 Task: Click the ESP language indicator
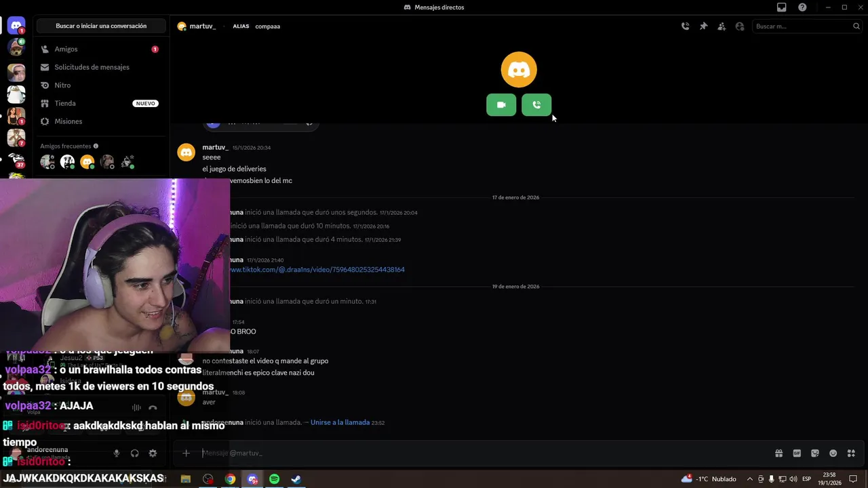[807, 479]
